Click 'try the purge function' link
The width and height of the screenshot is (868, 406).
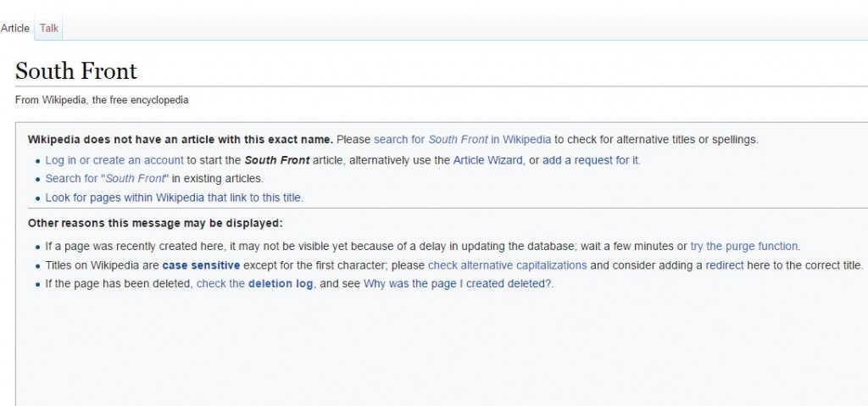[x=744, y=247]
